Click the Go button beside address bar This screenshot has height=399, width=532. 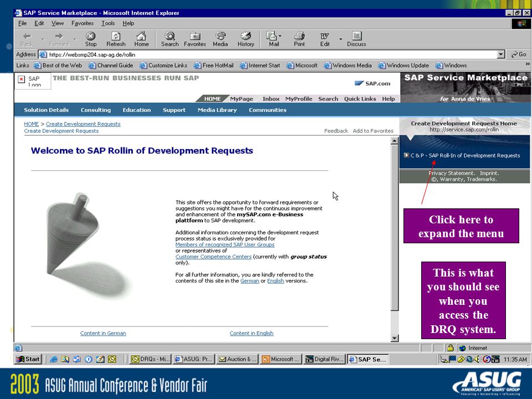click(x=519, y=54)
